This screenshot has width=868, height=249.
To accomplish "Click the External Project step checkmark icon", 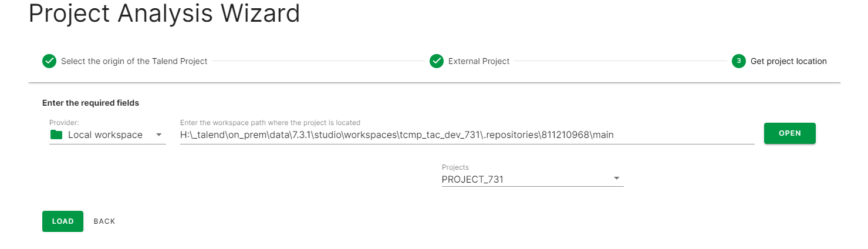I will 436,61.
